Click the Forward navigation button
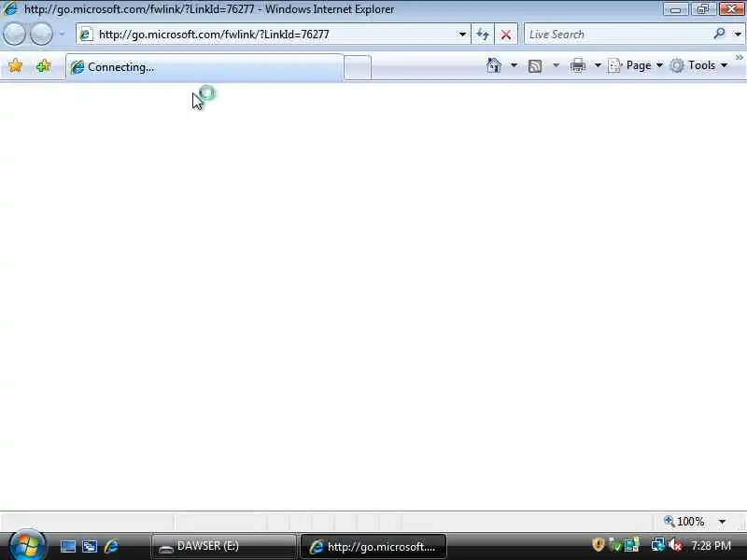The height and width of the screenshot is (560, 747). 41,35
